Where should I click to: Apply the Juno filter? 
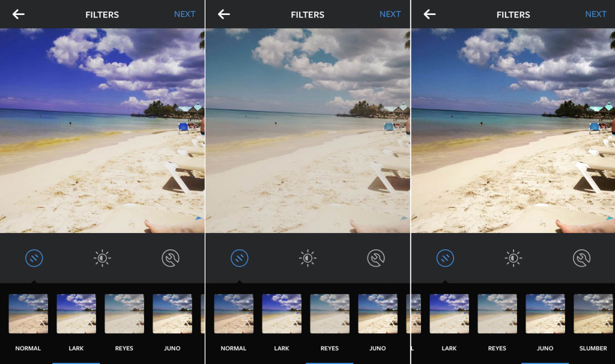(x=172, y=313)
